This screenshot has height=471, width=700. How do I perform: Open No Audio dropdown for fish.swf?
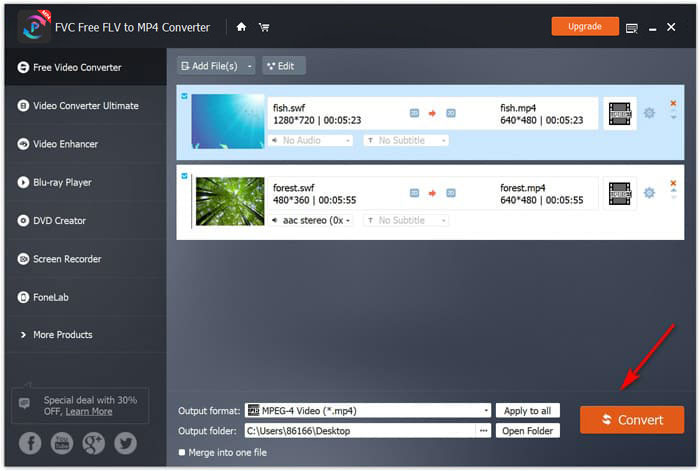(311, 140)
